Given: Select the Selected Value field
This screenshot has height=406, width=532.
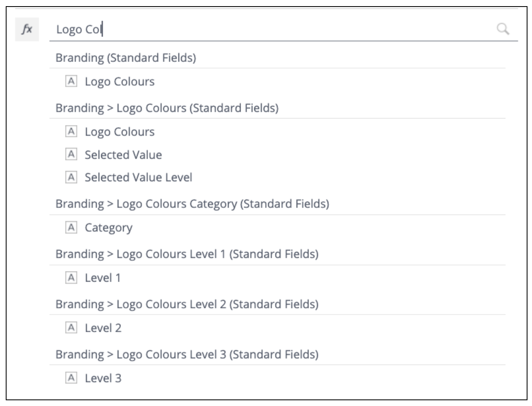Looking at the screenshot, I should tap(123, 155).
